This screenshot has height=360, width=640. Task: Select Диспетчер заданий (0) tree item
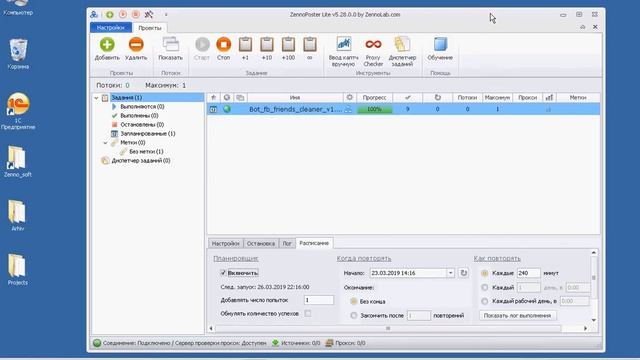[141, 160]
